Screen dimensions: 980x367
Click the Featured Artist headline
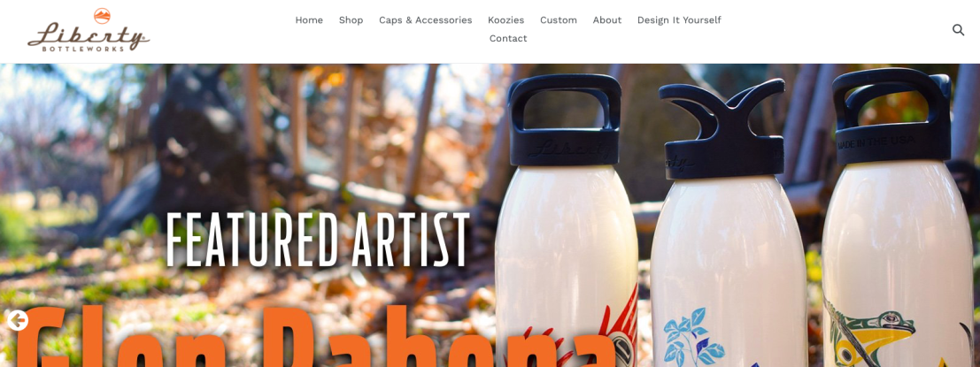[x=318, y=240]
